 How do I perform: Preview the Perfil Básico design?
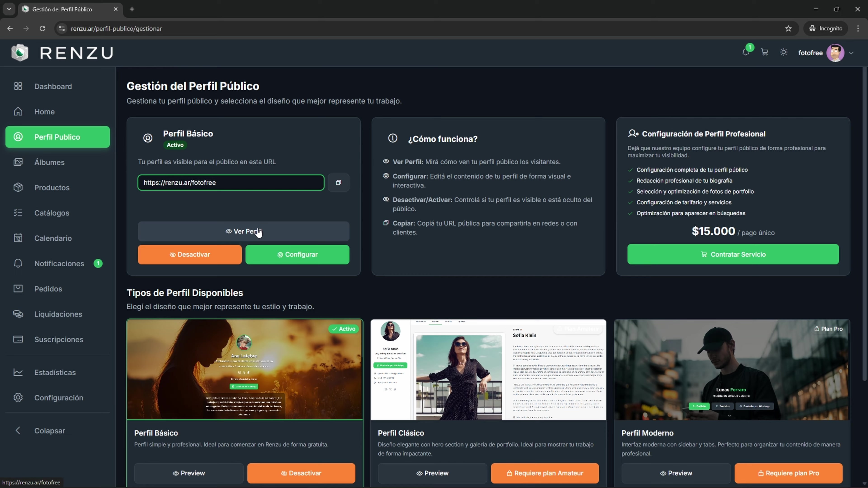189,473
